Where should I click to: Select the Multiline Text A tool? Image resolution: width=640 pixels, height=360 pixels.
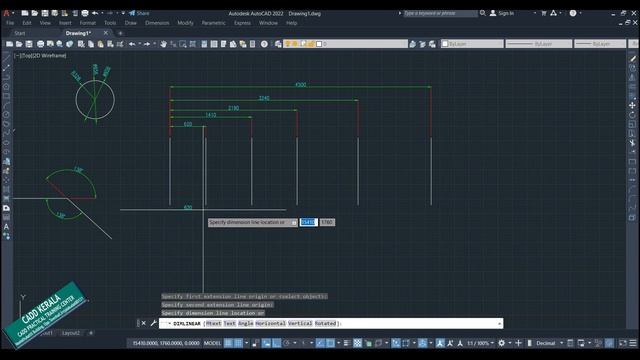tap(6, 227)
